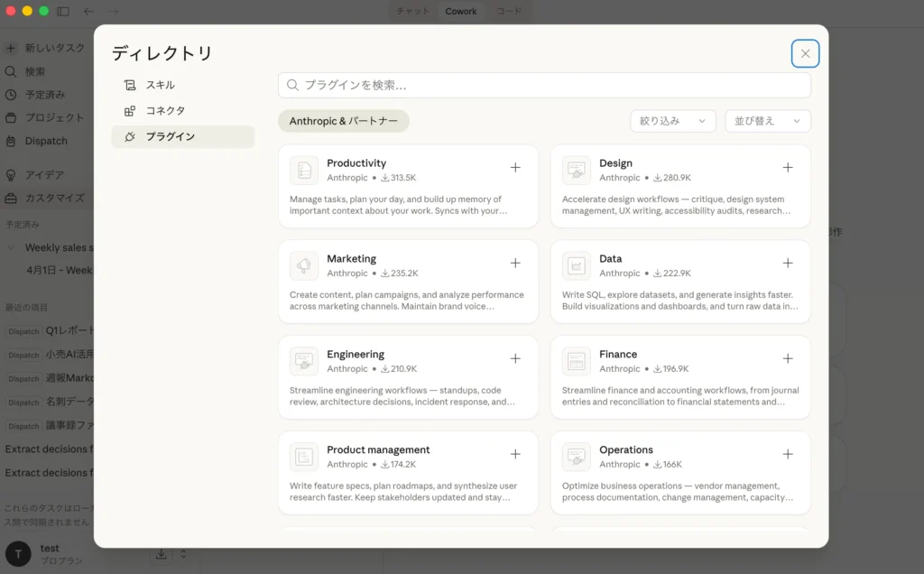
Task: Switch to the チャット tab at top
Action: pyautogui.click(x=413, y=12)
